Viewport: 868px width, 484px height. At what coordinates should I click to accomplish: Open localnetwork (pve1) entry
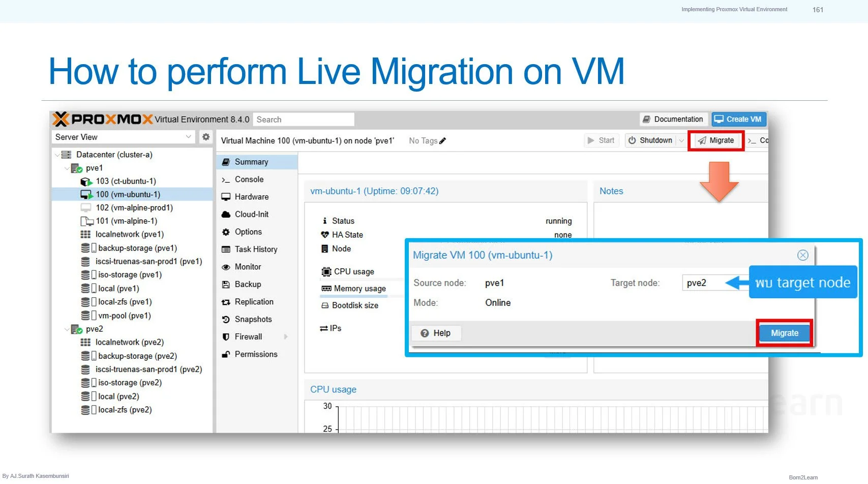pyautogui.click(x=129, y=234)
